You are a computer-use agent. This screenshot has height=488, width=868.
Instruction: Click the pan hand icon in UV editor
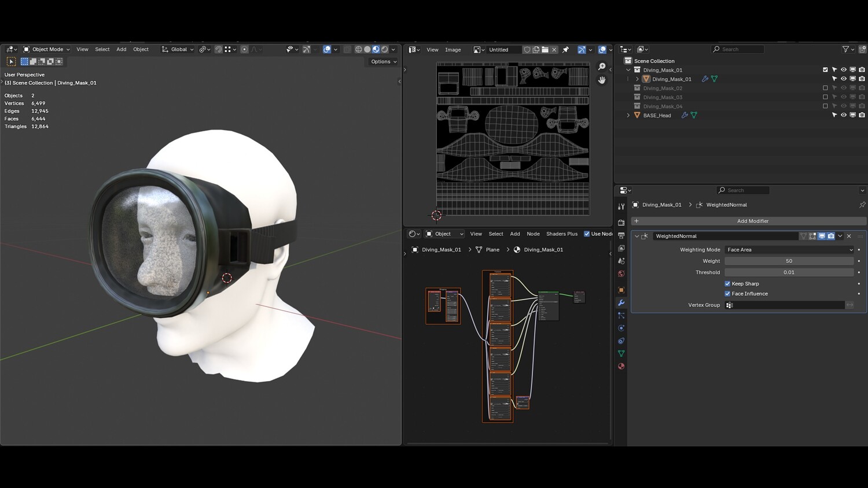602,80
